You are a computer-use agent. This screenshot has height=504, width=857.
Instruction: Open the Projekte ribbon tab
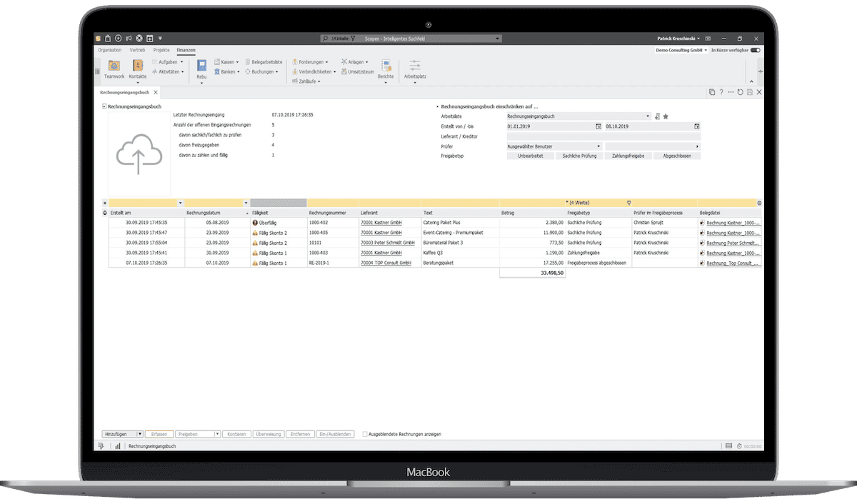pos(161,51)
